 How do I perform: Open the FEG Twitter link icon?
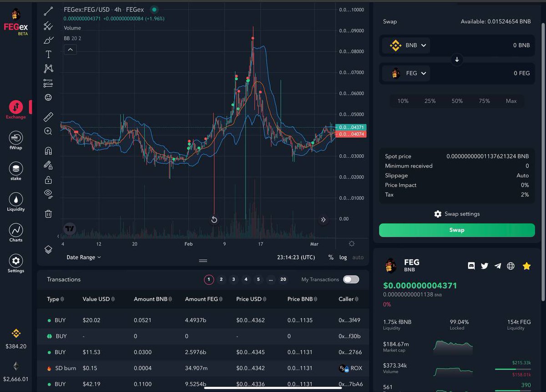click(485, 266)
